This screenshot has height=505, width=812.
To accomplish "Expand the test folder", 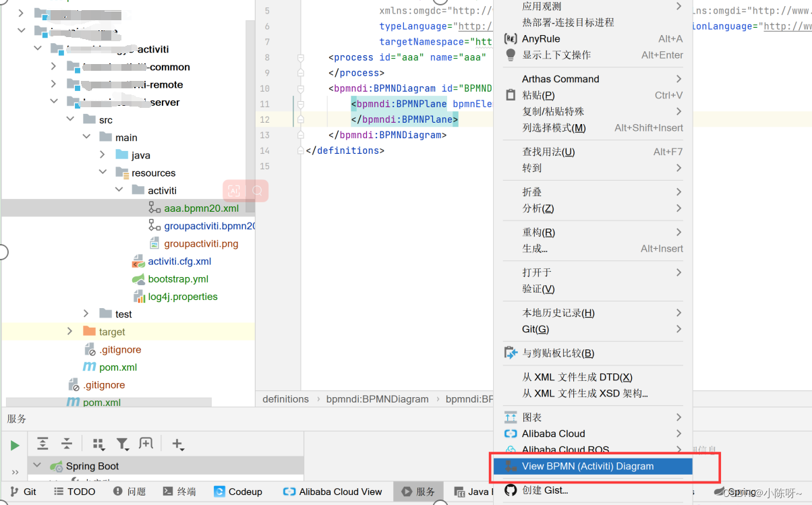I will coord(86,314).
